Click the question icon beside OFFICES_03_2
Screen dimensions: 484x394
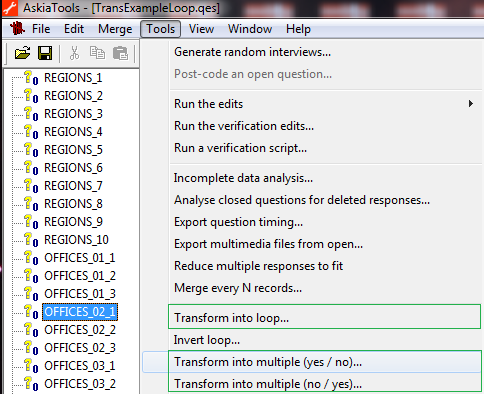click(x=31, y=384)
